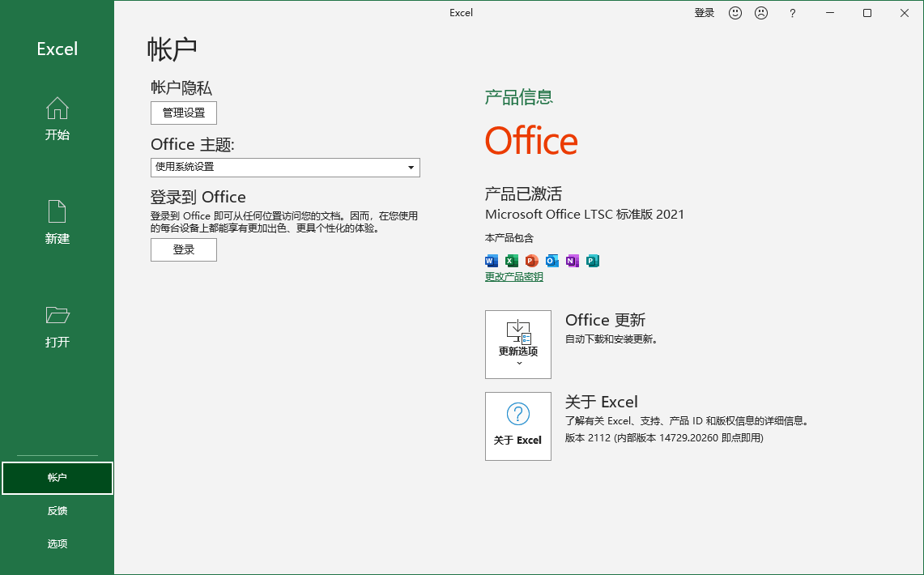
Task: Open help with question mark icon
Action: pos(792,13)
